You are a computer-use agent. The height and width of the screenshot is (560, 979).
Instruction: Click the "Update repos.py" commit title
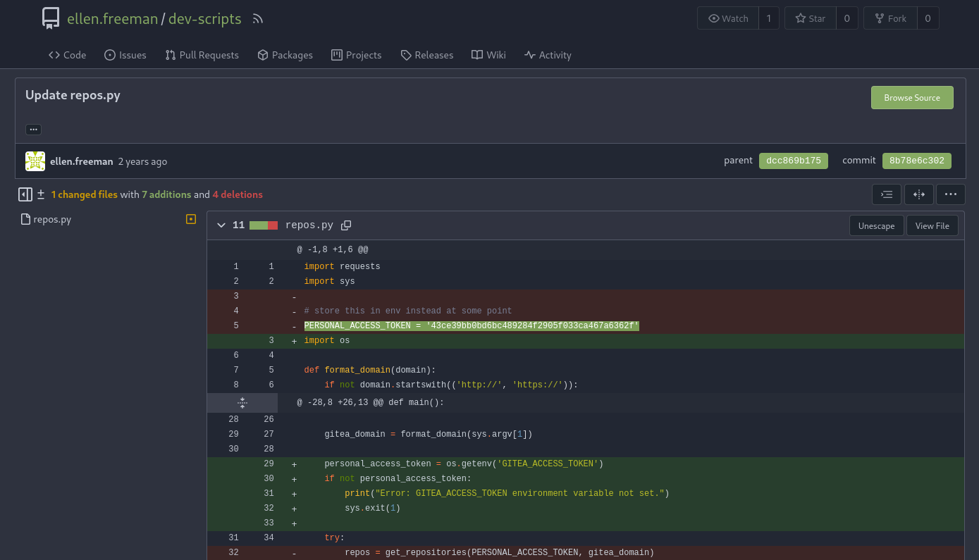click(73, 95)
